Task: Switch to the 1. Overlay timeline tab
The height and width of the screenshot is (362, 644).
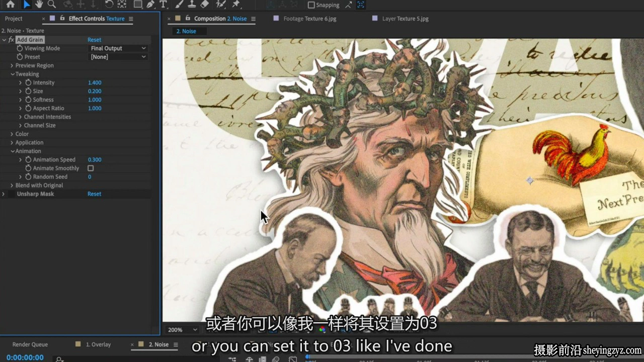Action: pos(98,344)
